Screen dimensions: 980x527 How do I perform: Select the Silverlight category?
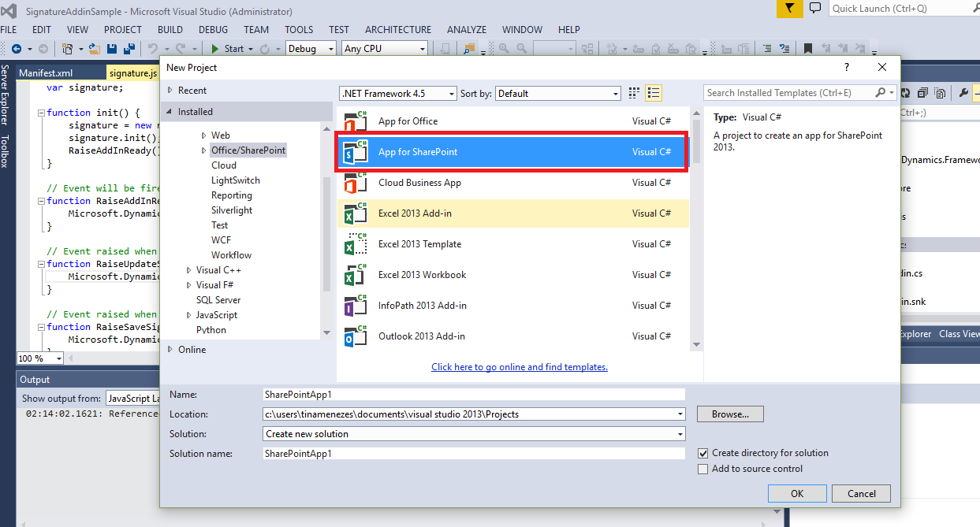[232, 210]
